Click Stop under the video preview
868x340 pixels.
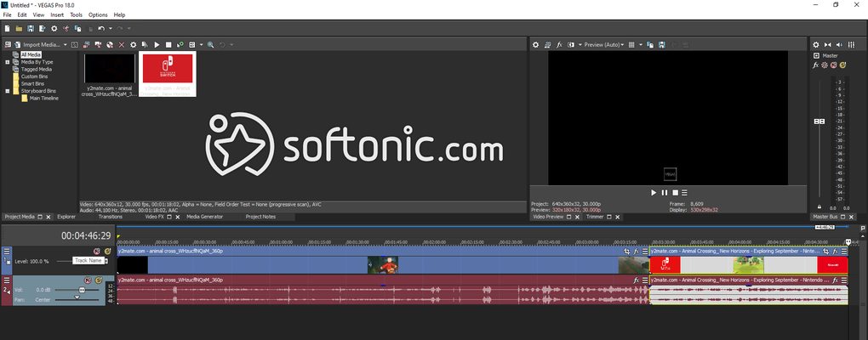(675, 192)
